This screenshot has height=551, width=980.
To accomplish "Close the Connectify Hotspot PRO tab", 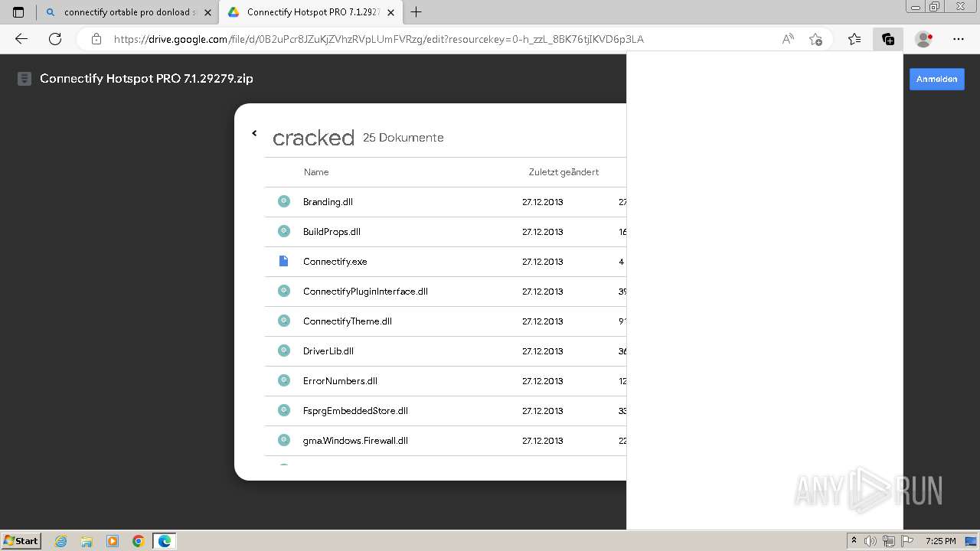I will point(391,12).
